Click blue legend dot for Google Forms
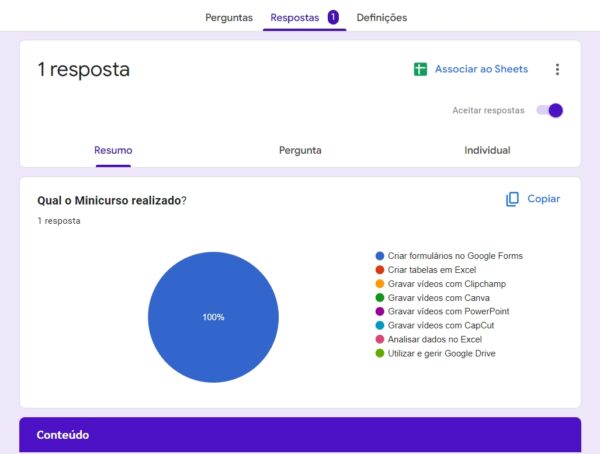This screenshot has width=600, height=454. (x=380, y=256)
